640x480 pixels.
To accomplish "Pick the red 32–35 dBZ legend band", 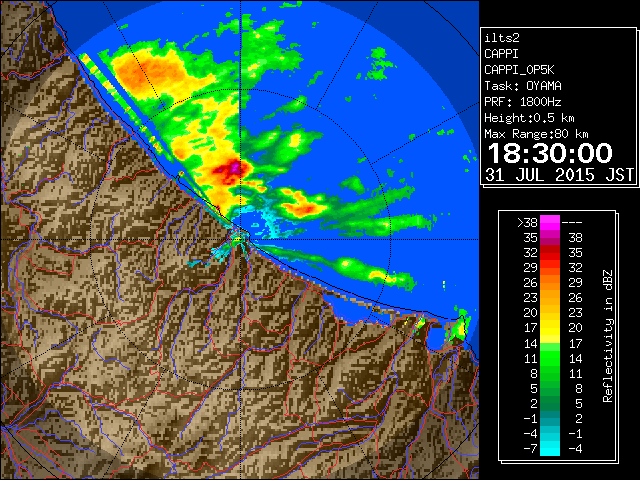I will [550, 253].
